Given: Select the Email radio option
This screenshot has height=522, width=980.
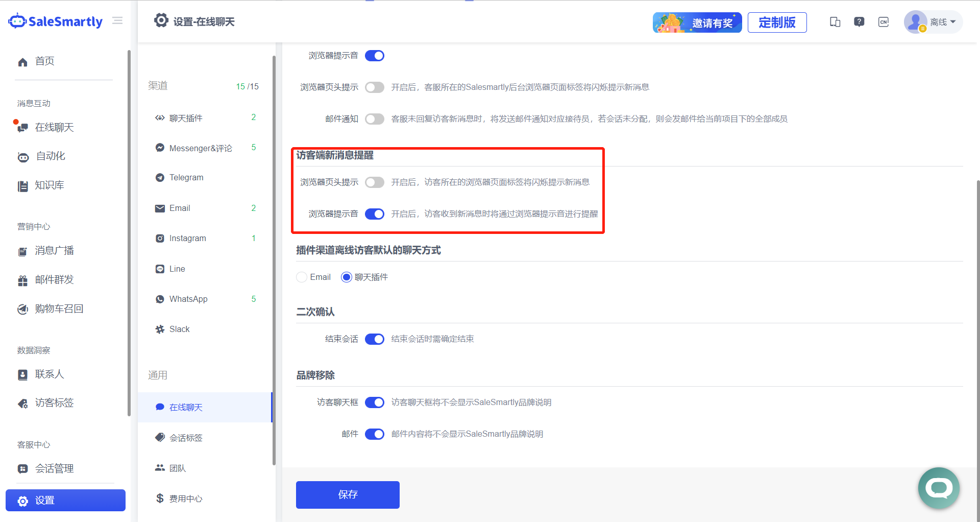Looking at the screenshot, I should tap(302, 277).
